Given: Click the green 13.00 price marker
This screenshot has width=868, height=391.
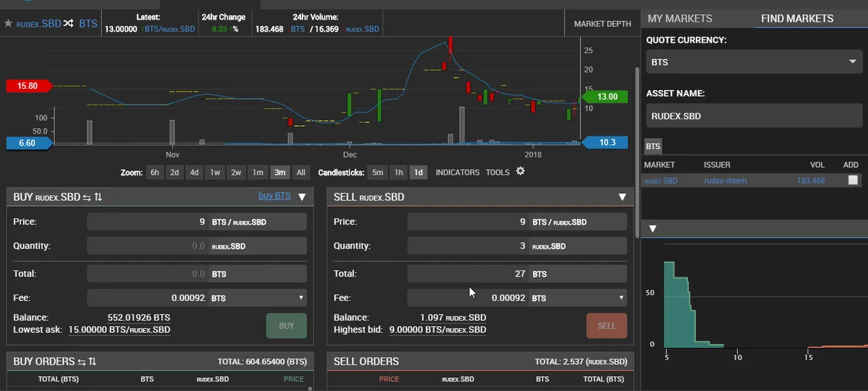Looking at the screenshot, I should (604, 97).
